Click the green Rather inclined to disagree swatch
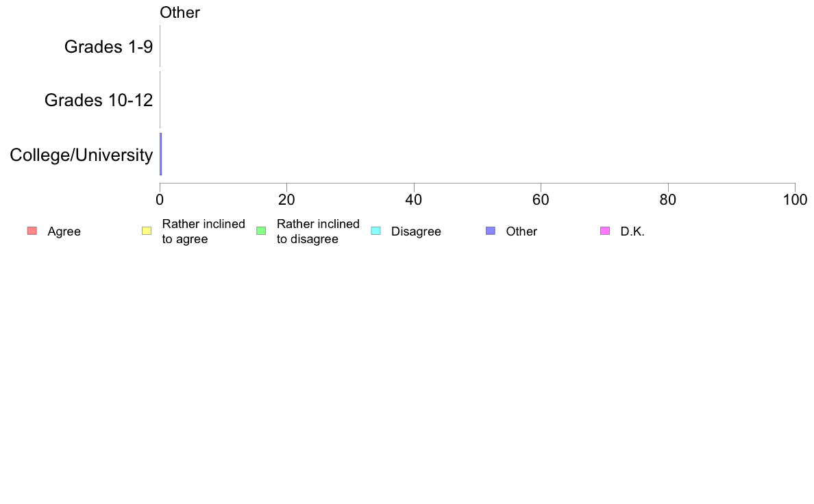814x504 pixels. pos(261,231)
